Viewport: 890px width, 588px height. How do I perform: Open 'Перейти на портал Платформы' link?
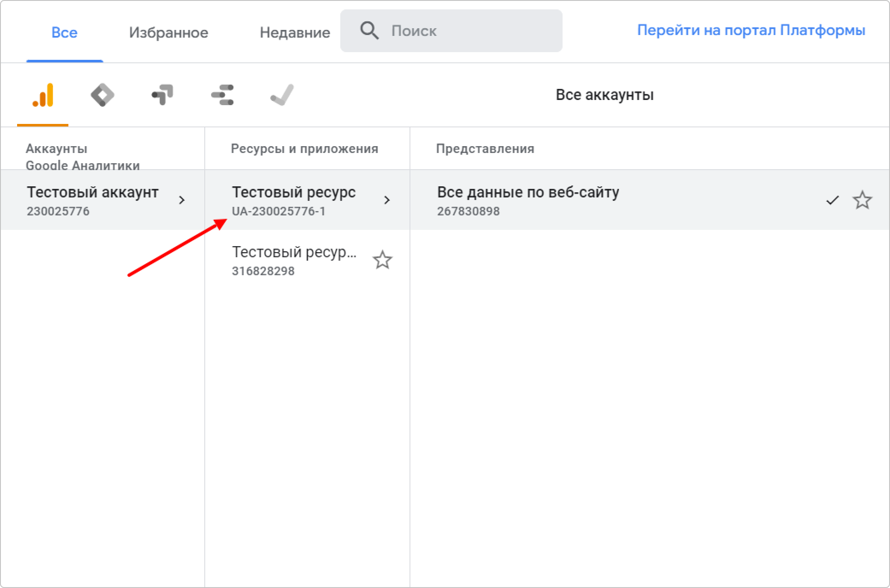pyautogui.click(x=751, y=30)
